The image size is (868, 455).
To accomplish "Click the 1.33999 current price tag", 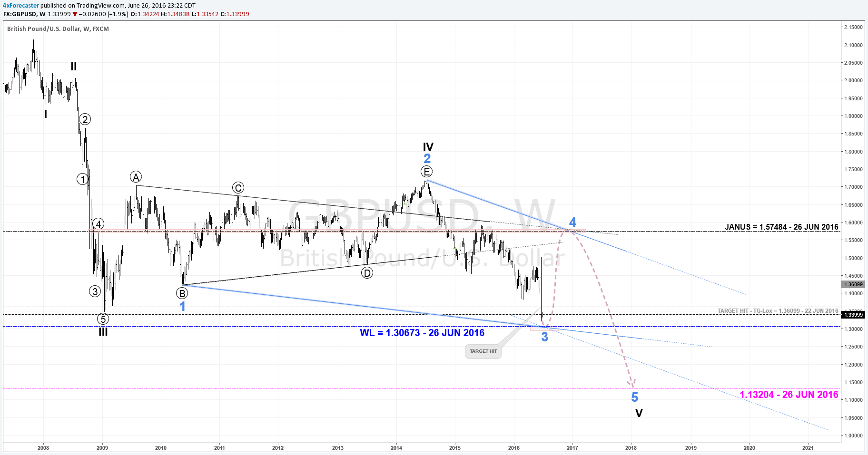I will [853, 315].
